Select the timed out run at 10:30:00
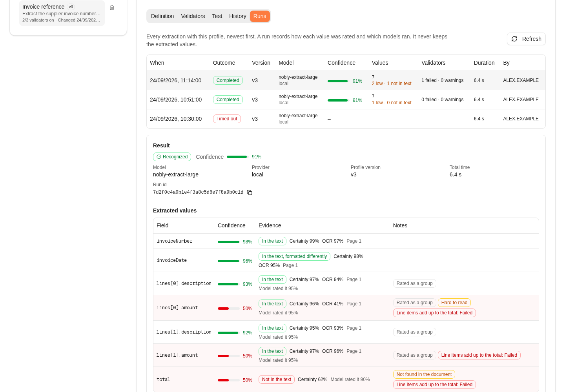This screenshot has width=565, height=392. 346,119
